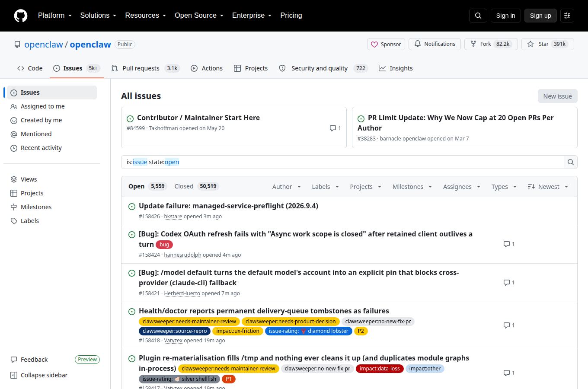The image size is (588, 389).
Task: Open the Labels filter dropdown
Action: click(x=326, y=187)
